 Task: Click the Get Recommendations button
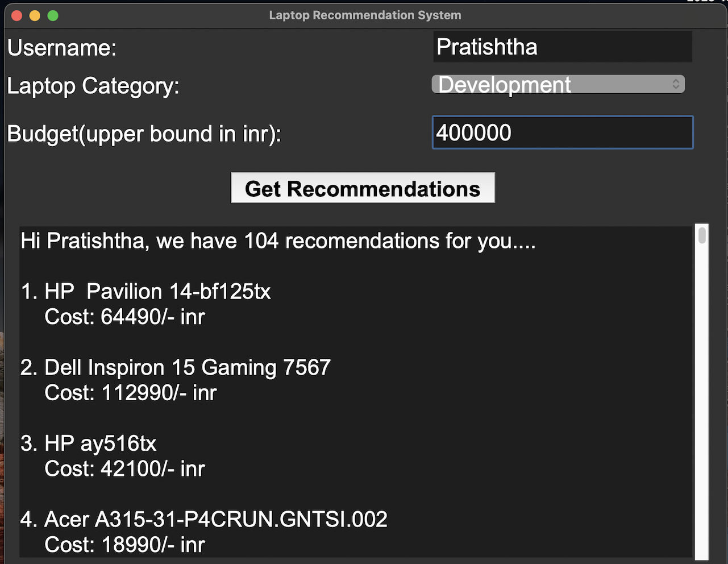point(363,188)
